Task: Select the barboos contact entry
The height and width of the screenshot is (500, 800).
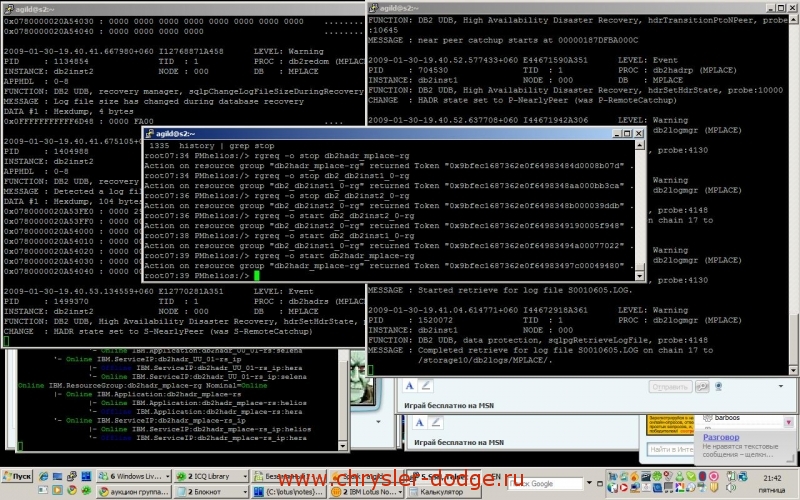Action: pyautogui.click(x=727, y=417)
